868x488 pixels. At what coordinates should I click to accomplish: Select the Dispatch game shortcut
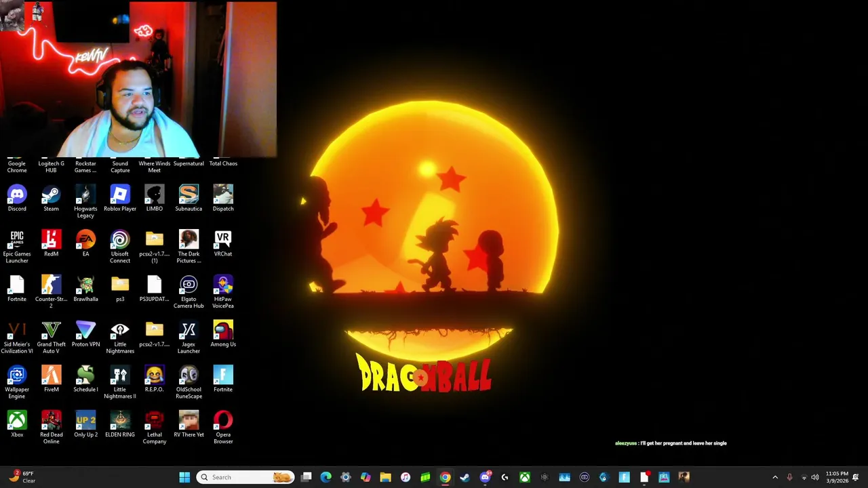click(x=223, y=199)
